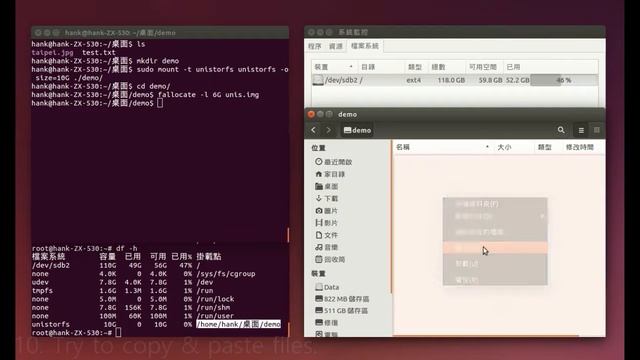Sort files by 大小 column

tap(513, 147)
